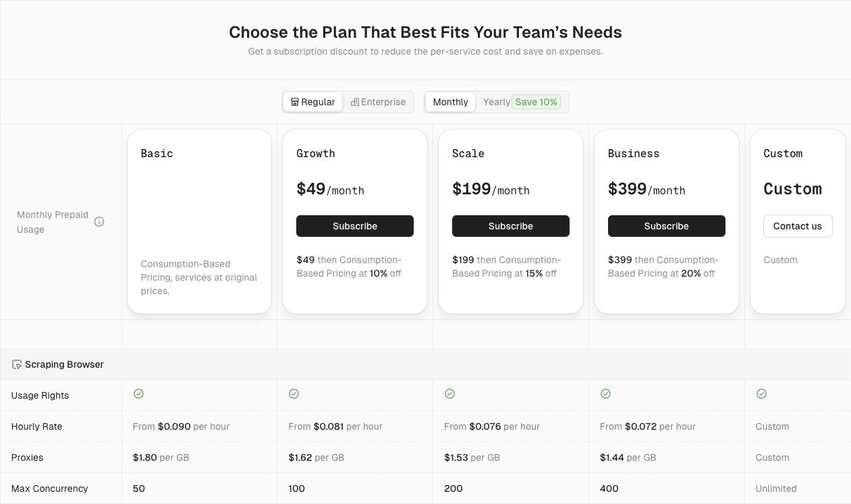The width and height of the screenshot is (851, 504).
Task: Click the Scraping Browser section header
Action: 64,364
